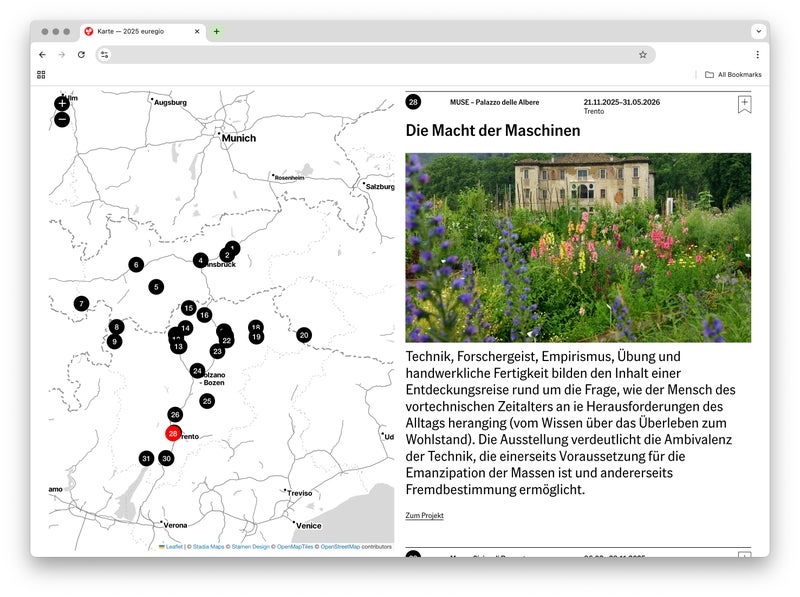Expand the tab search dropdown
The image size is (800, 597).
757,32
